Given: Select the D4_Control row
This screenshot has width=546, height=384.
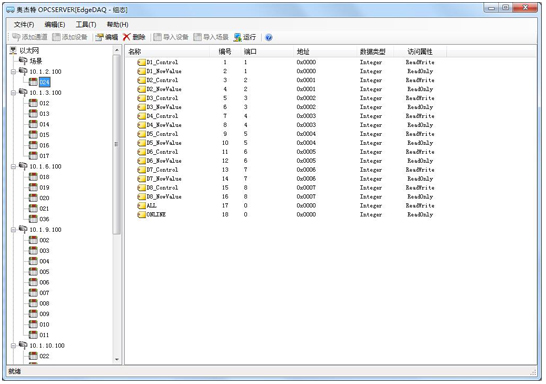Looking at the screenshot, I should click(286, 116).
